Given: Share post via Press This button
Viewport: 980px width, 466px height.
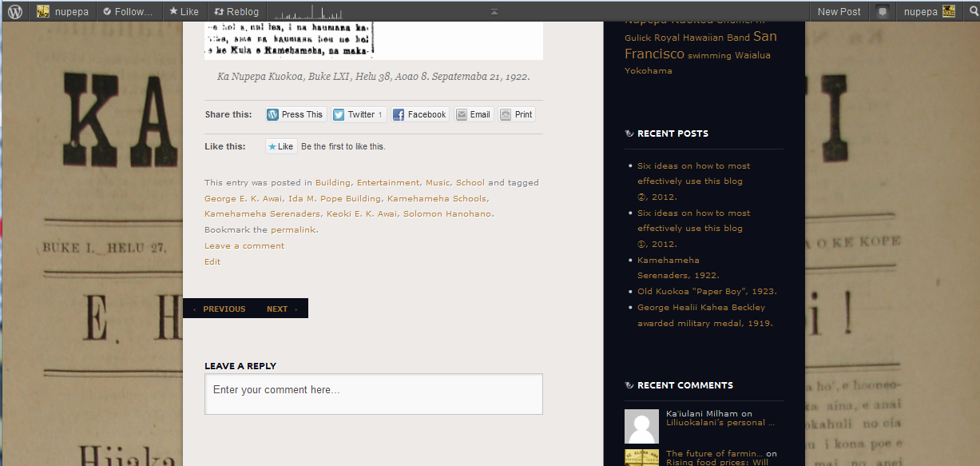Looking at the screenshot, I should (x=295, y=114).
